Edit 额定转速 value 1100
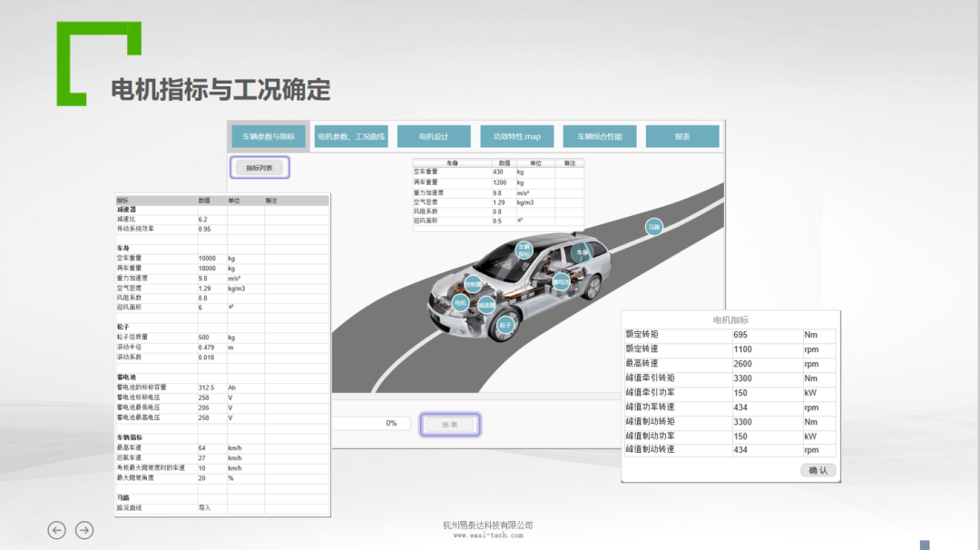Screen dimensions: 980x550 [767, 349]
